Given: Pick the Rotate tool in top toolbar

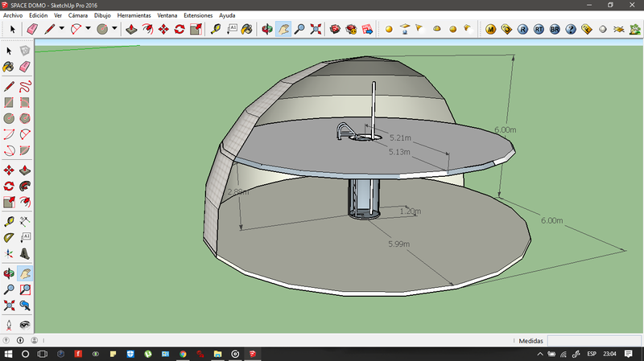Looking at the screenshot, I should click(x=180, y=29).
